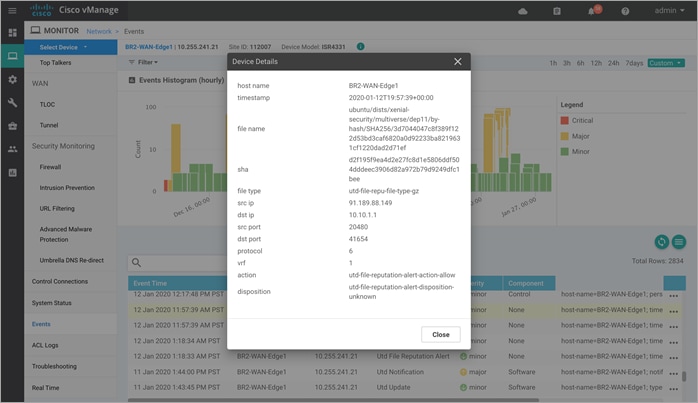Open more actions for 12:17:48 PM row
This screenshot has width=698, height=403.
point(674,295)
